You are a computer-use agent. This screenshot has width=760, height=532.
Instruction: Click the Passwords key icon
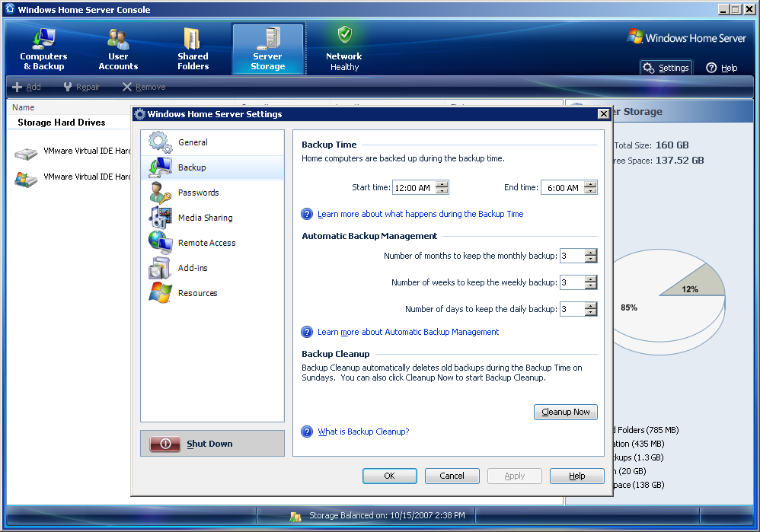click(161, 193)
